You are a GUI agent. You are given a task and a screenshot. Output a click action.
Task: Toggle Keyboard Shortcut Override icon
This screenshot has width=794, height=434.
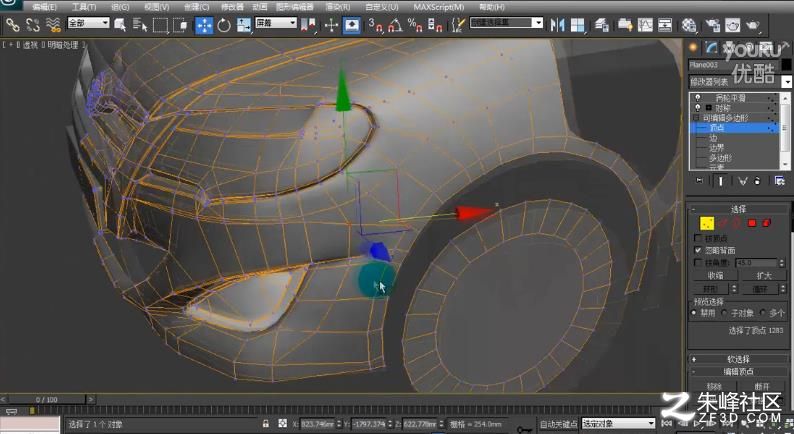351,25
